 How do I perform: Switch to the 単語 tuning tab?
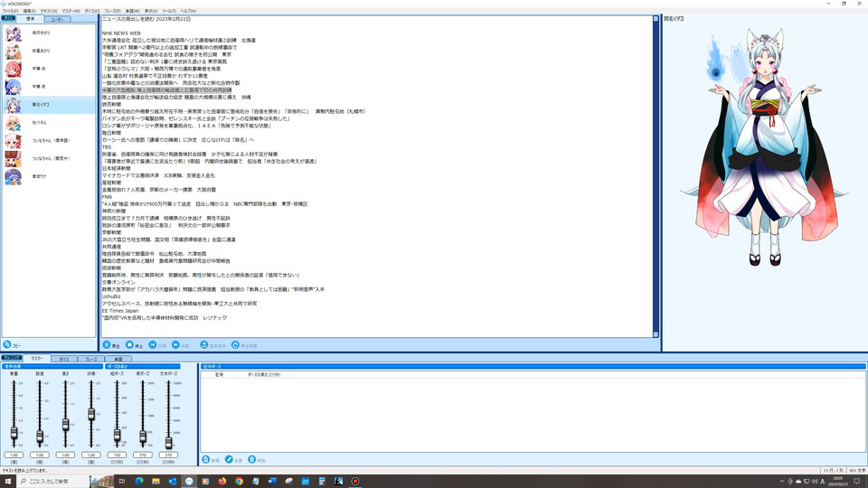(x=118, y=359)
